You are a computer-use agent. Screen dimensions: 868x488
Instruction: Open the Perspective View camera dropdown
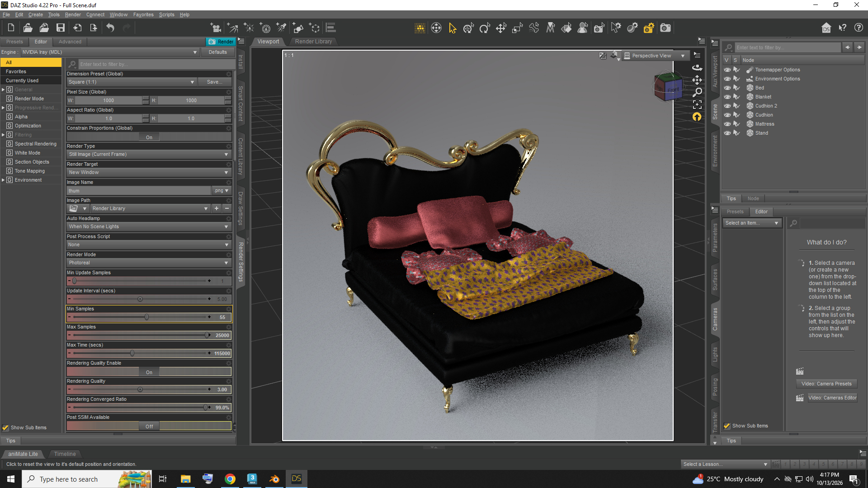pos(655,56)
